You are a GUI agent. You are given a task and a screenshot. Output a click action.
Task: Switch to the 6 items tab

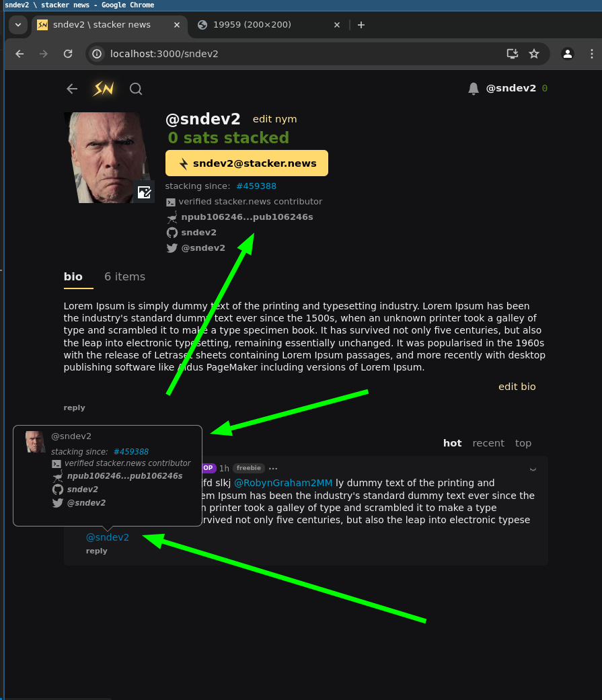coord(124,276)
